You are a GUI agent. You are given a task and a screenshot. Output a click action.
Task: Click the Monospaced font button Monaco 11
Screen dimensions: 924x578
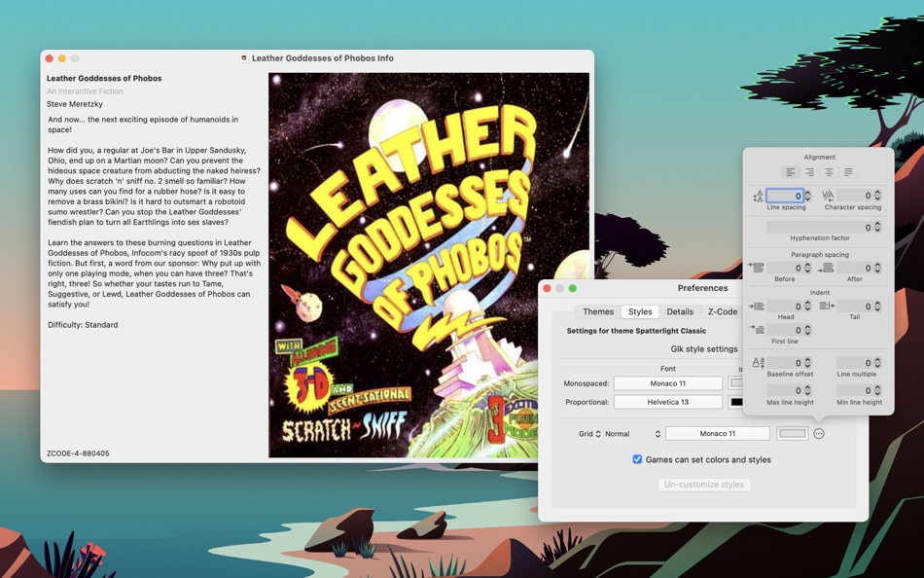click(x=667, y=383)
